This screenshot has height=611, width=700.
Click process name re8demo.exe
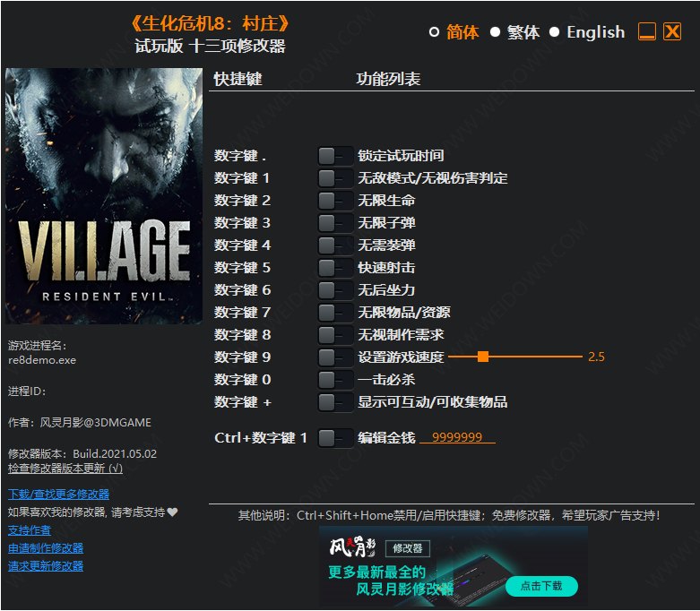coord(42,360)
